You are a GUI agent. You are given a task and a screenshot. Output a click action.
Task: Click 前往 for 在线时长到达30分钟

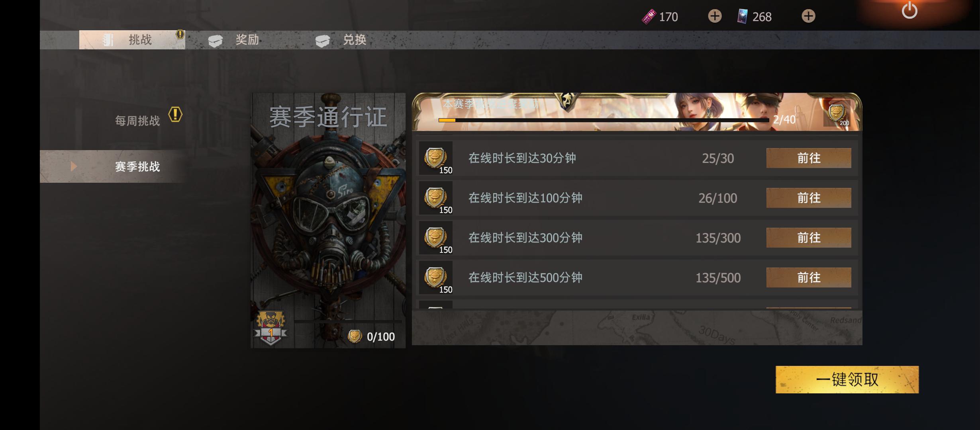point(809,158)
